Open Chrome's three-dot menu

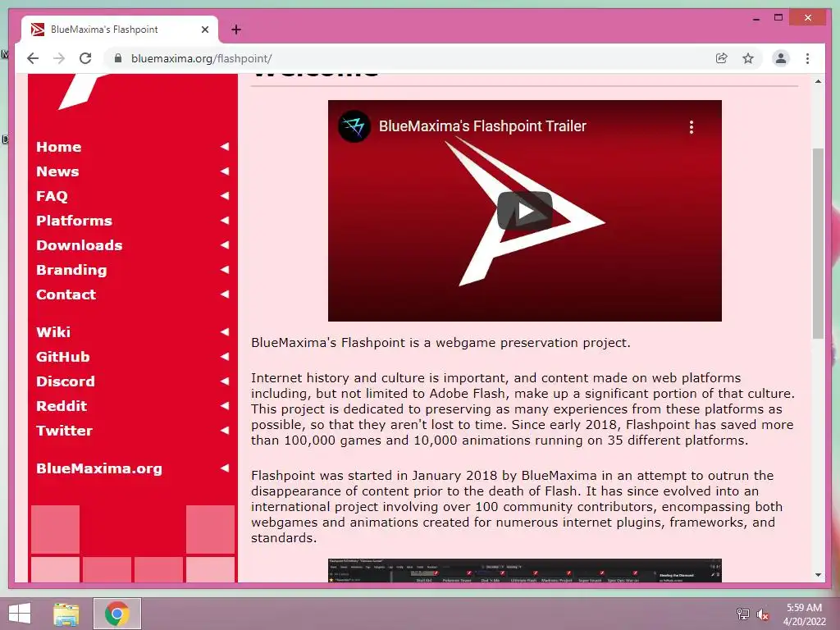[807, 58]
